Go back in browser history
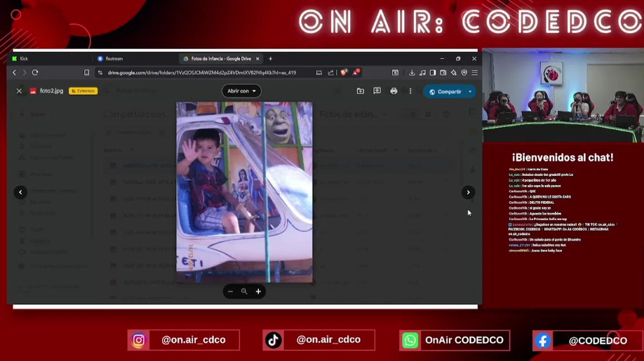 (15, 73)
